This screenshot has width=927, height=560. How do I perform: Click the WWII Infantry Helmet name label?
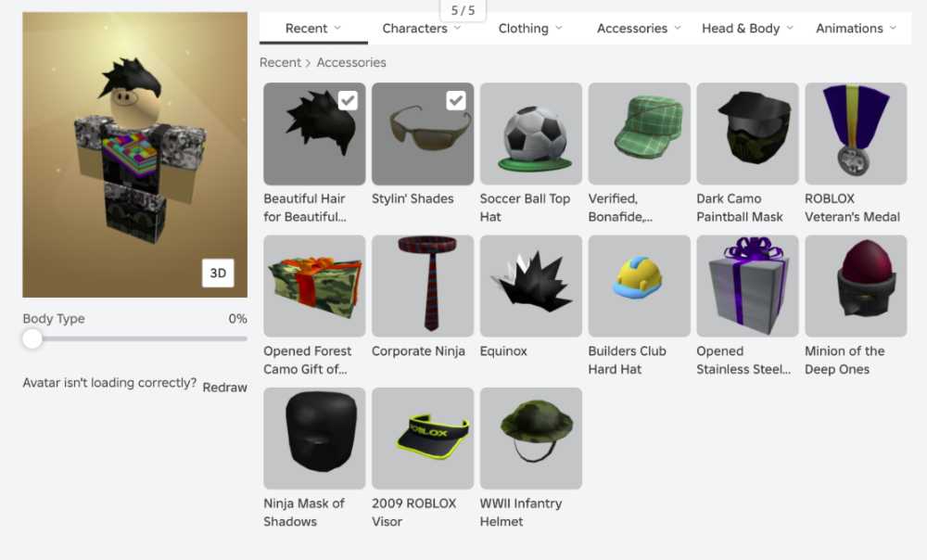tap(521, 513)
